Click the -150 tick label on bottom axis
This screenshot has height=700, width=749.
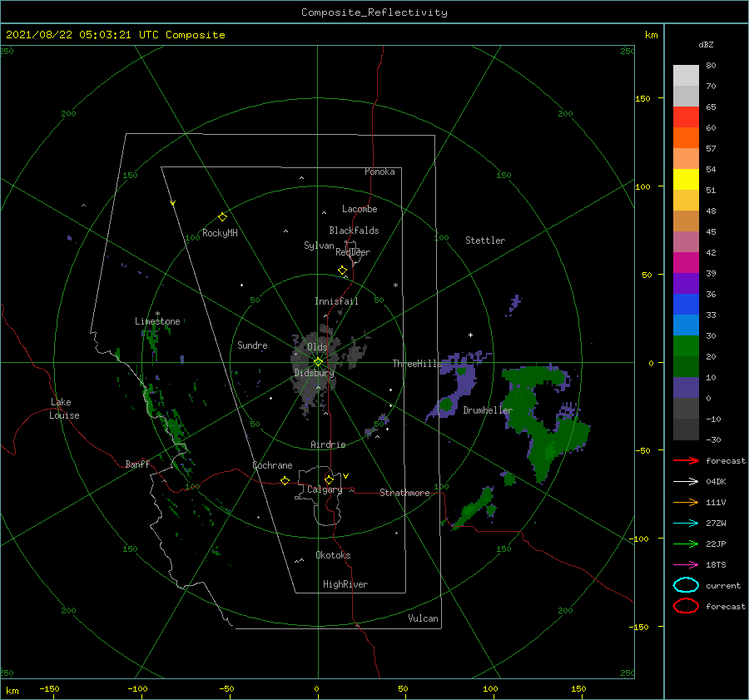50,688
